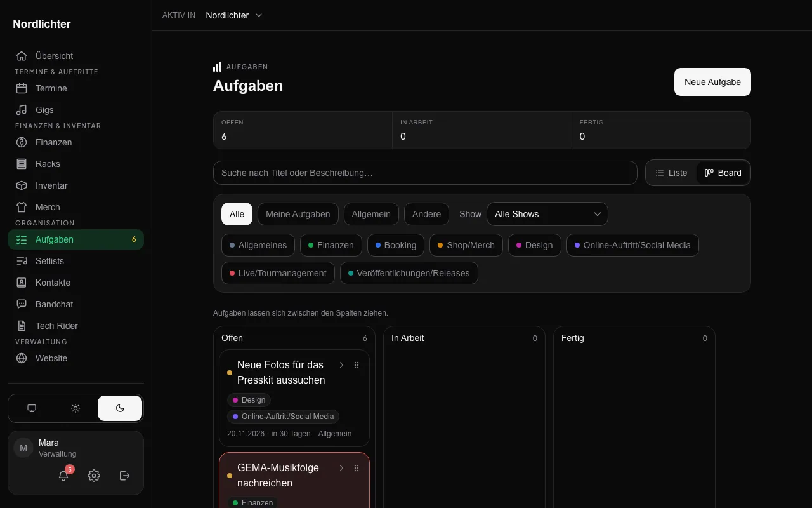The image size is (812, 508).
Task: Expand the Neue Fotos task chevron
Action: coord(341,365)
